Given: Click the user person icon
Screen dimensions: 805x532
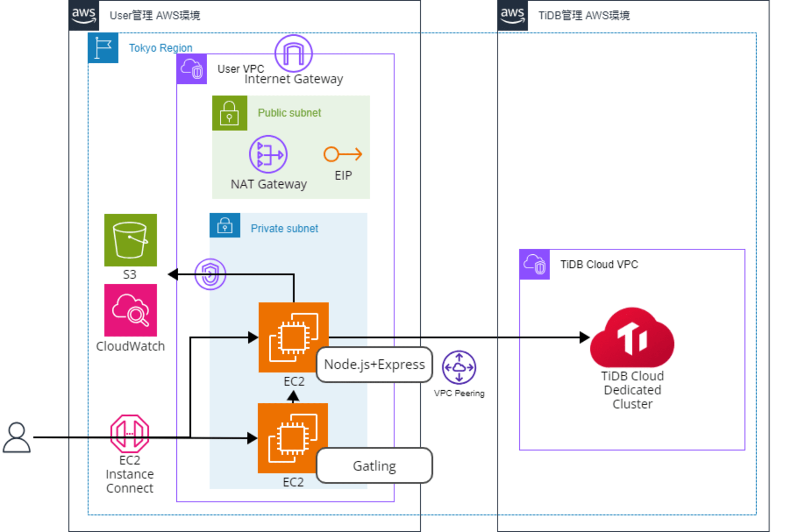Looking at the screenshot, I should click(x=17, y=437).
